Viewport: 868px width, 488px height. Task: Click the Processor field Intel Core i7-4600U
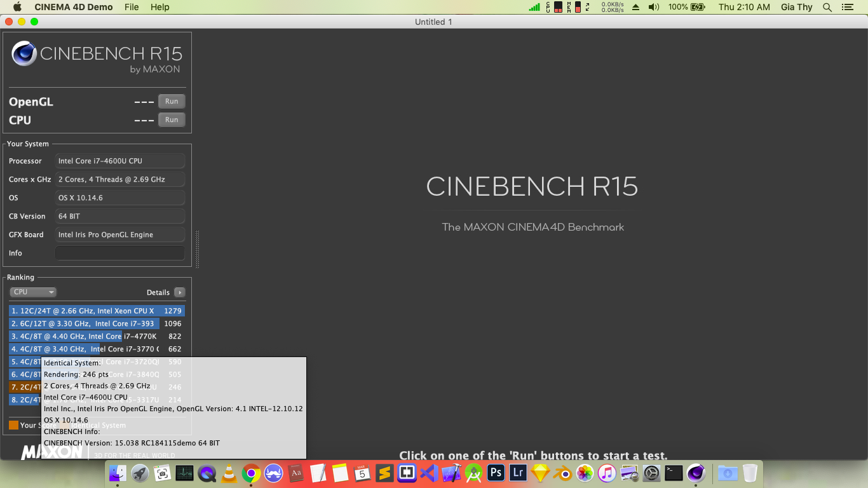click(x=120, y=161)
